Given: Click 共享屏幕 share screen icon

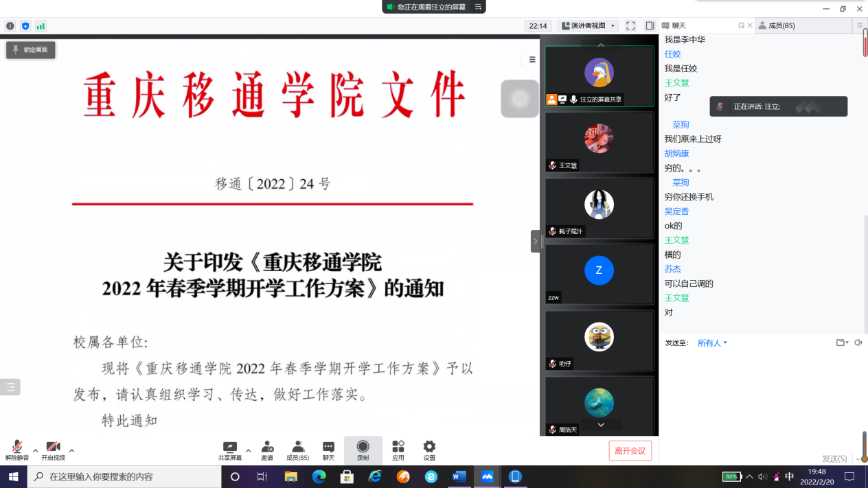Looking at the screenshot, I should pos(230,450).
